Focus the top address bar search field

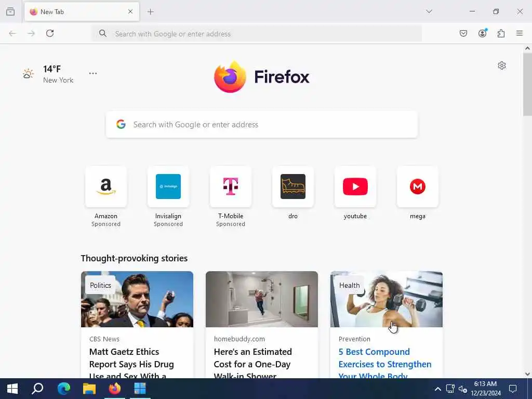257,34
